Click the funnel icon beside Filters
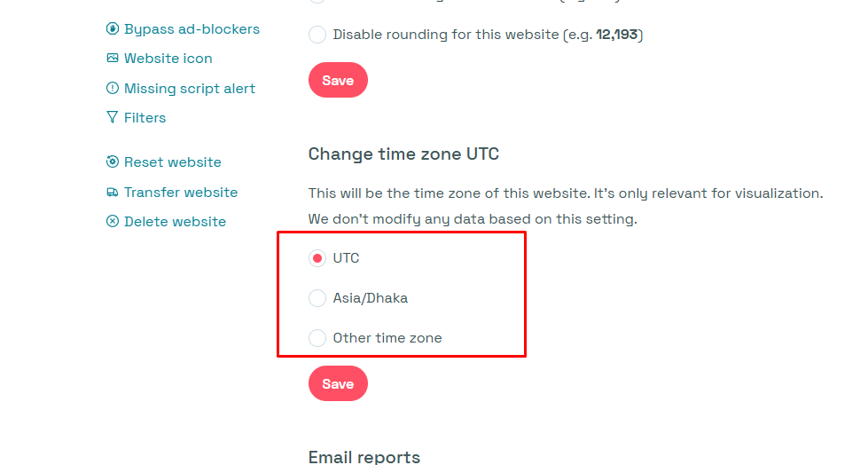Screen dimensions: 868x465 [113, 117]
